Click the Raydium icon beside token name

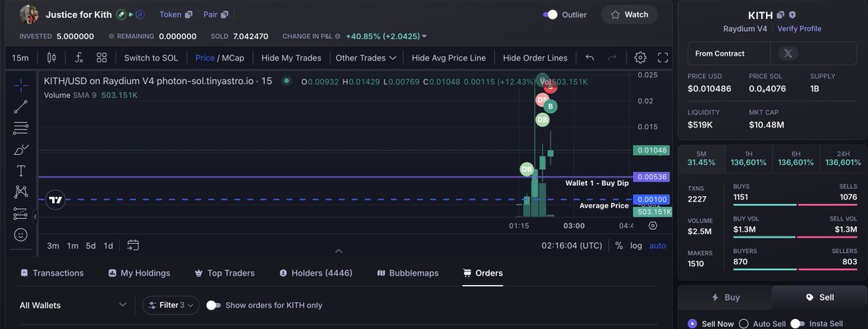pyautogui.click(x=141, y=14)
